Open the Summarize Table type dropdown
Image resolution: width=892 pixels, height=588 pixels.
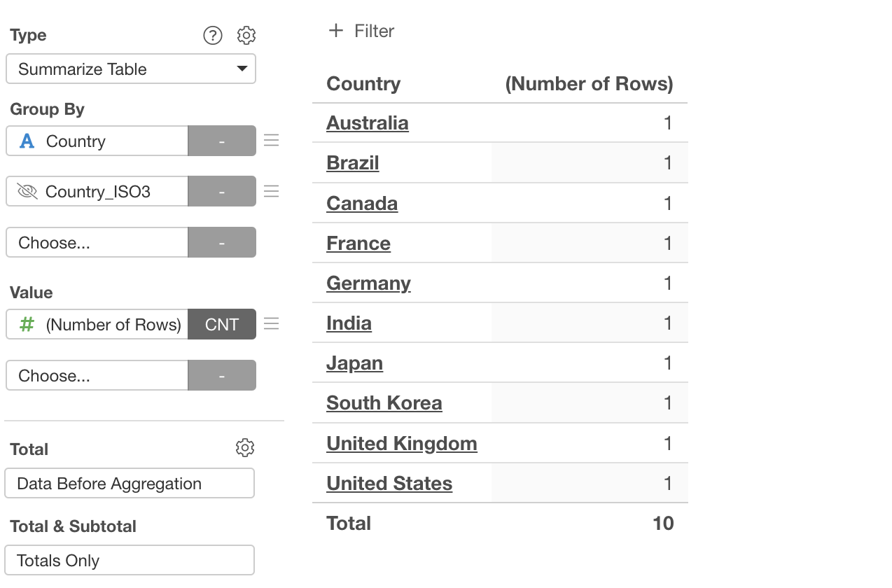pyautogui.click(x=131, y=69)
